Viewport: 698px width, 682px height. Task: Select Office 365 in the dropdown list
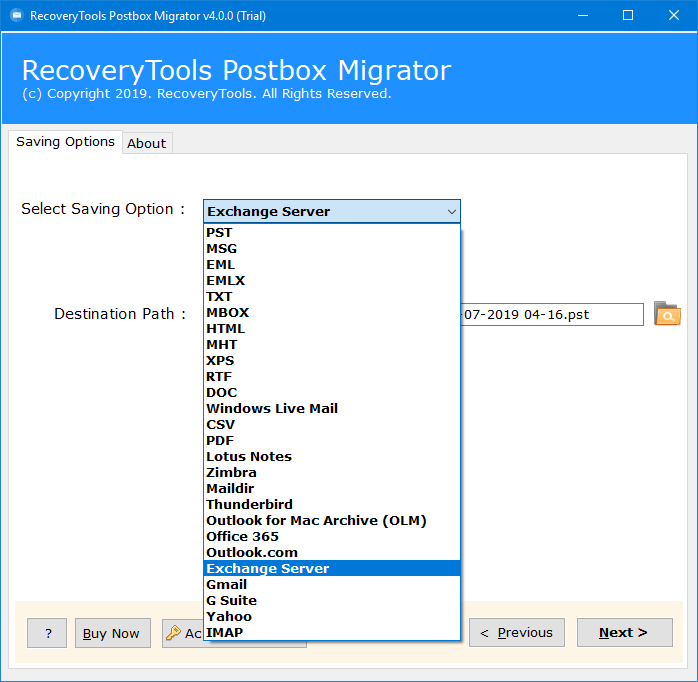(x=332, y=536)
